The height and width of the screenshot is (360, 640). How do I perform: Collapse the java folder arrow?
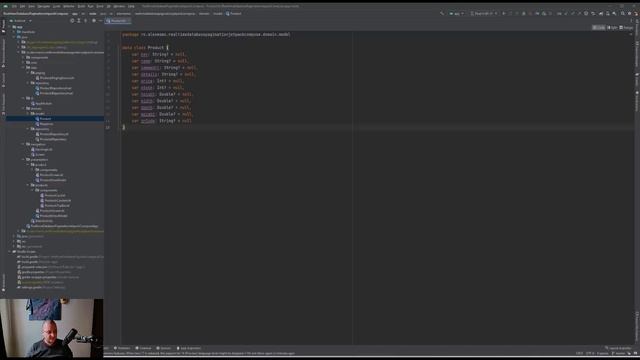pyautogui.click(x=14, y=37)
